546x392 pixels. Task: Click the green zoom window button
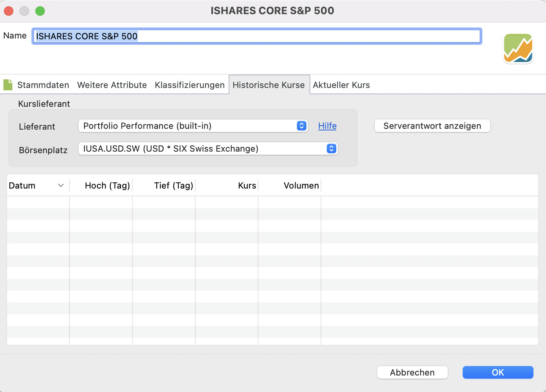[x=40, y=11]
